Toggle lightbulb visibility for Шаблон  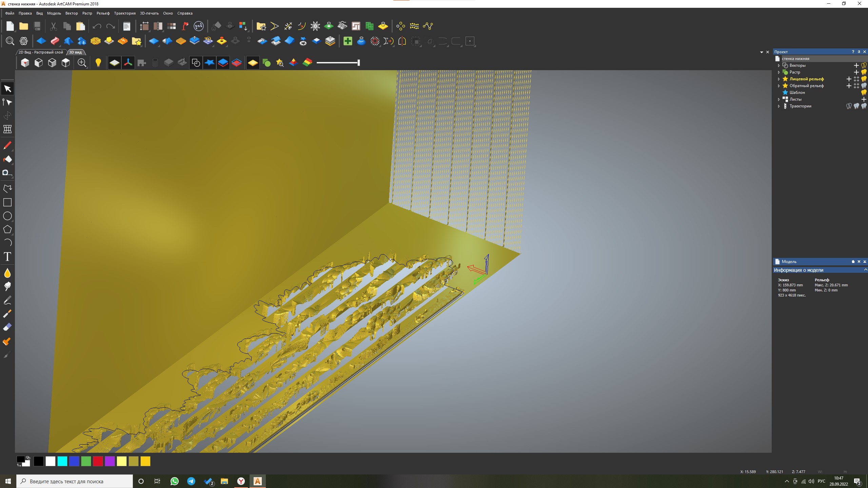864,93
